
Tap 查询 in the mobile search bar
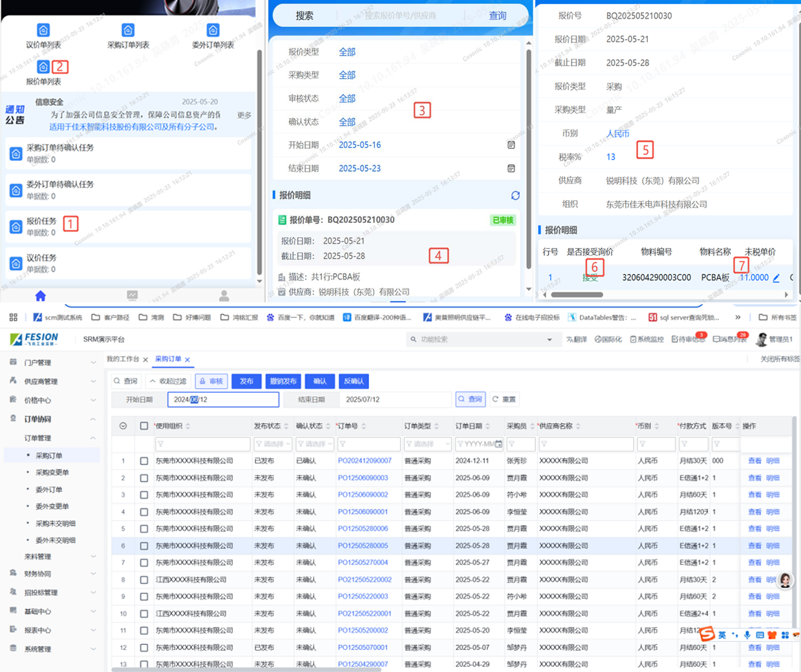pos(497,16)
